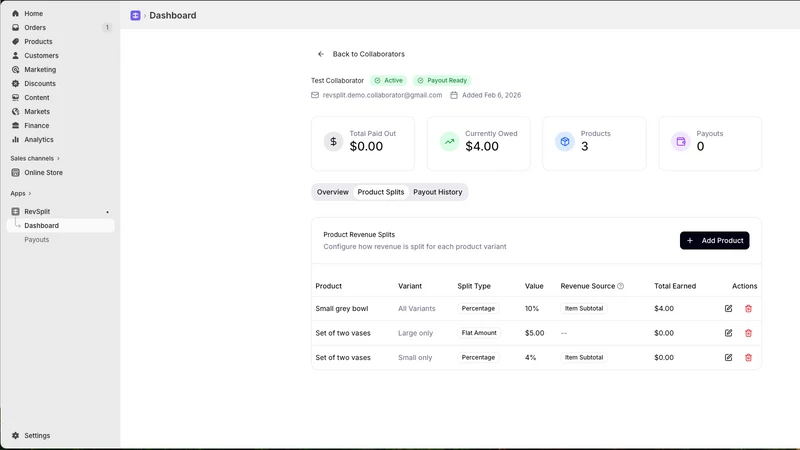The width and height of the screenshot is (800, 450).
Task: Click the Active status badge
Action: point(388,81)
